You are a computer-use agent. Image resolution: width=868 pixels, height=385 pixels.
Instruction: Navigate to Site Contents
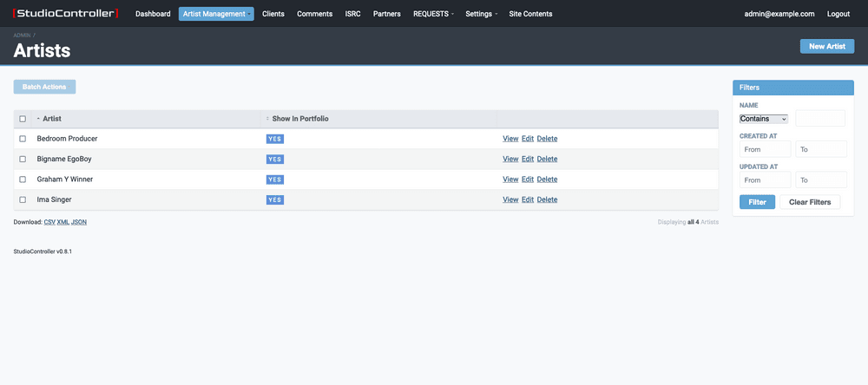click(530, 14)
